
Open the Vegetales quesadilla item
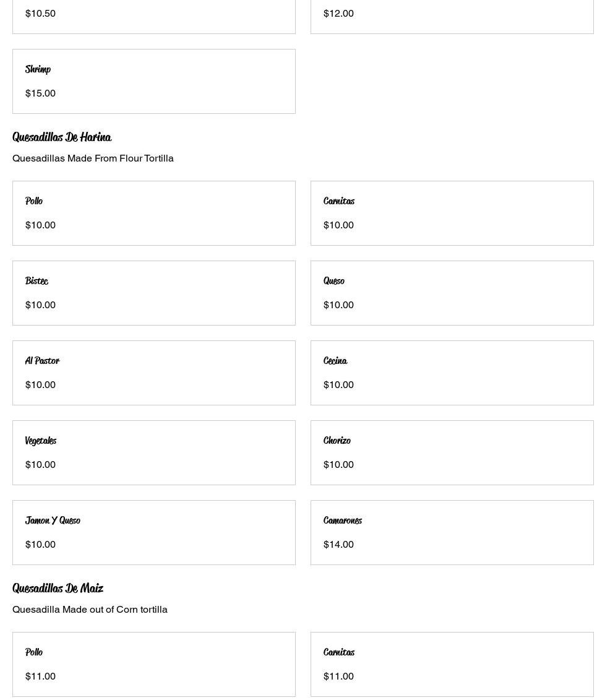[153, 452]
